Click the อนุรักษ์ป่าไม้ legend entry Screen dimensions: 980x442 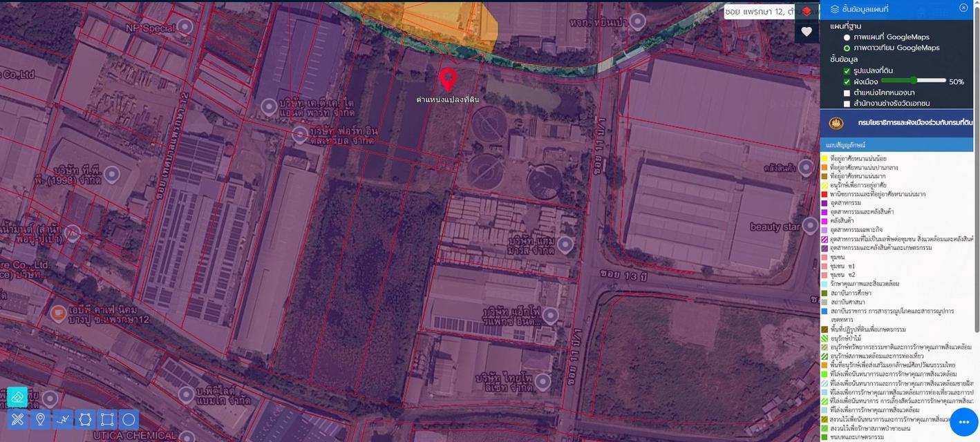coord(847,338)
